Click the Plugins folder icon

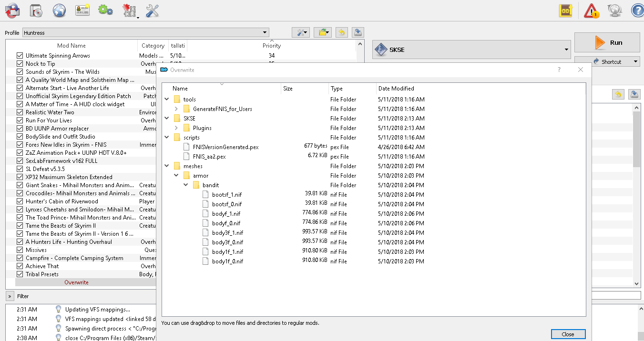tap(186, 128)
